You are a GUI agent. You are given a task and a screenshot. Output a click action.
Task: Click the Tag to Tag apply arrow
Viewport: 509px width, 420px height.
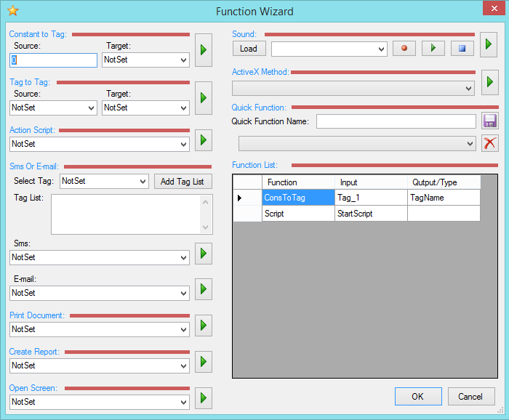pos(204,97)
